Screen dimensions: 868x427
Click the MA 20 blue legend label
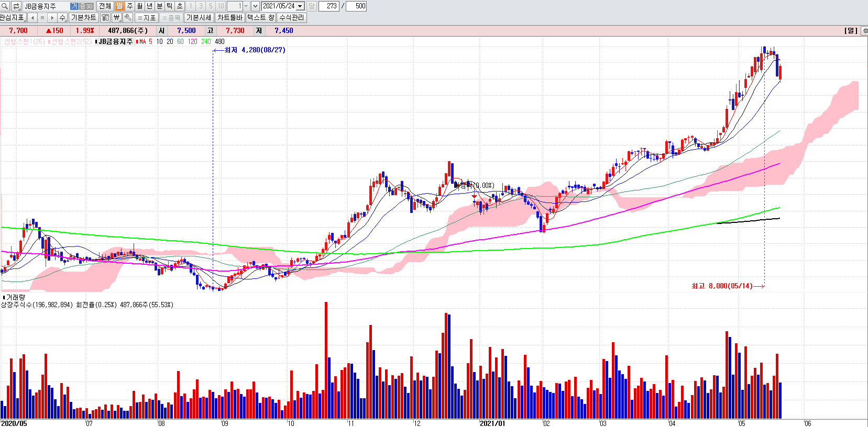(170, 41)
